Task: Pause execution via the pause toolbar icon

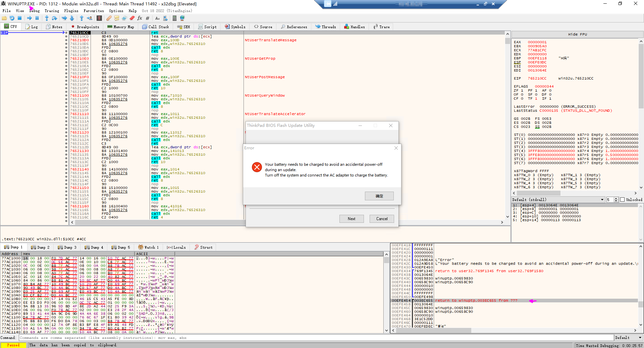Action: (x=37, y=18)
